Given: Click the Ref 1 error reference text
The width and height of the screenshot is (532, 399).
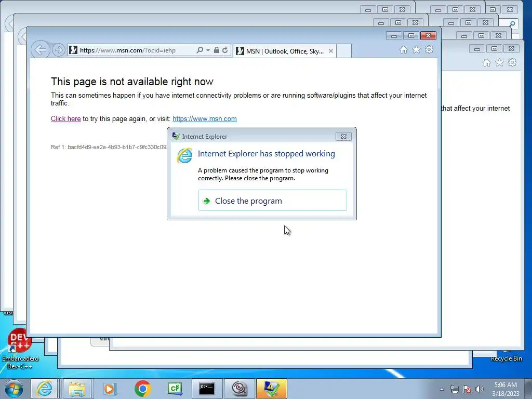Looking at the screenshot, I should pyautogui.click(x=109, y=147).
